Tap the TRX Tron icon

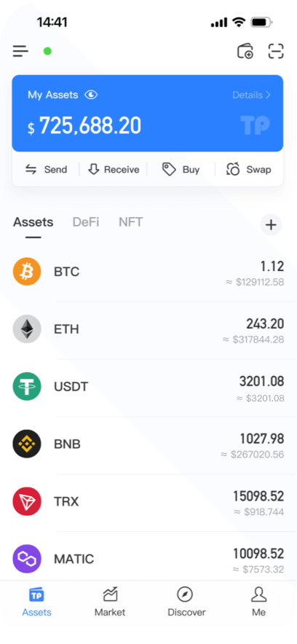coord(27,501)
